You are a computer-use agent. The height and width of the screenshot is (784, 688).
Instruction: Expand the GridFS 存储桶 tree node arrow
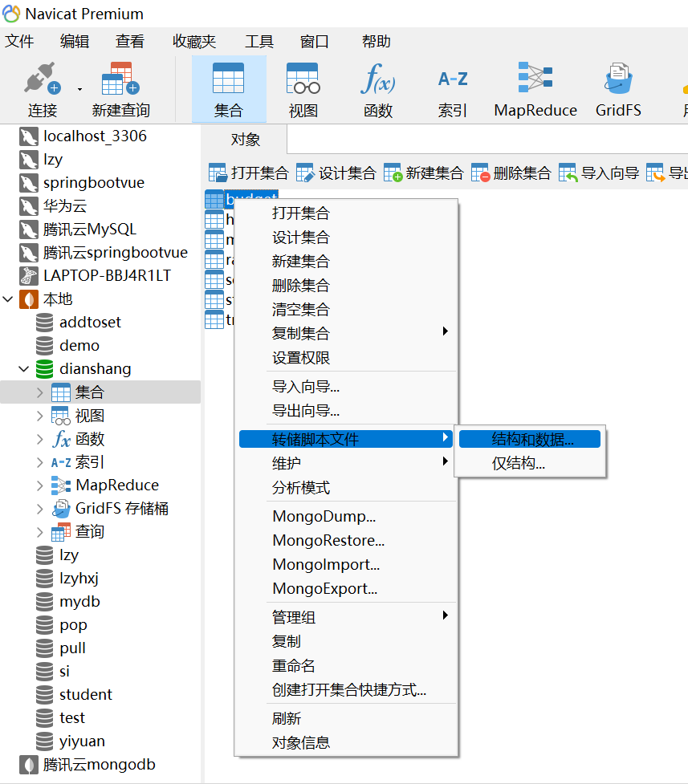tap(40, 509)
